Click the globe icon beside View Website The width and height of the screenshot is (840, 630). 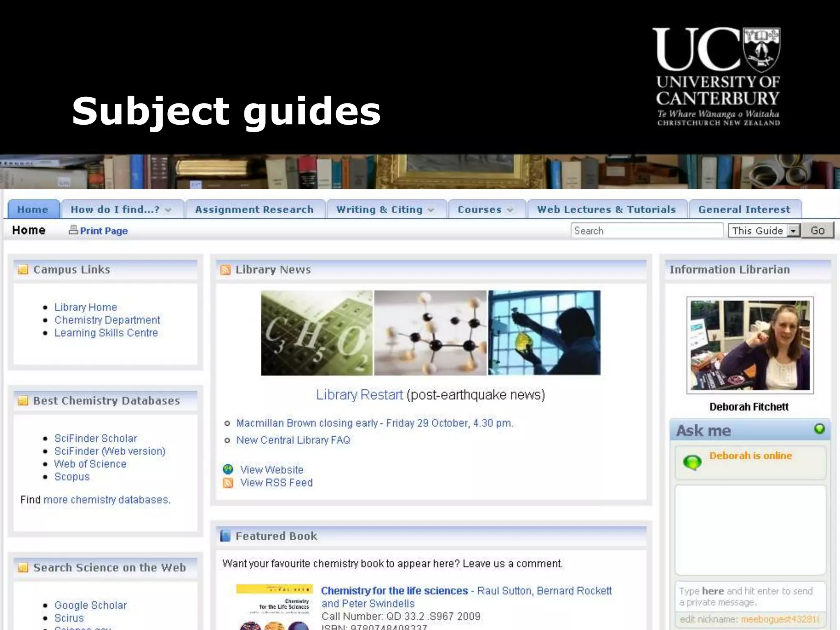228,469
